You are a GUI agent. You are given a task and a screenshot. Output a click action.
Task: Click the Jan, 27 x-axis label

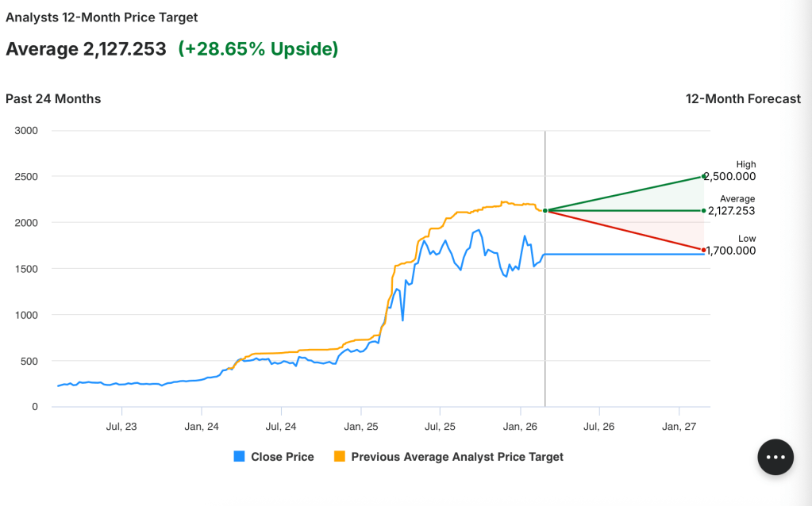tap(679, 427)
